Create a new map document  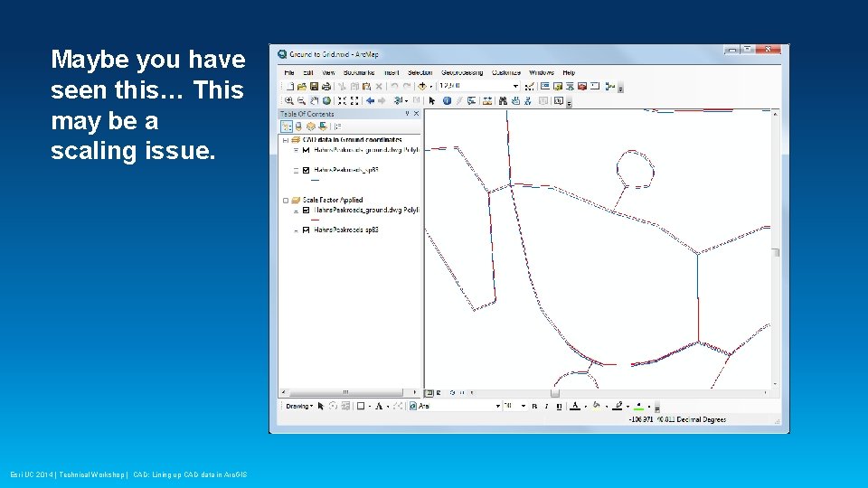[x=290, y=87]
